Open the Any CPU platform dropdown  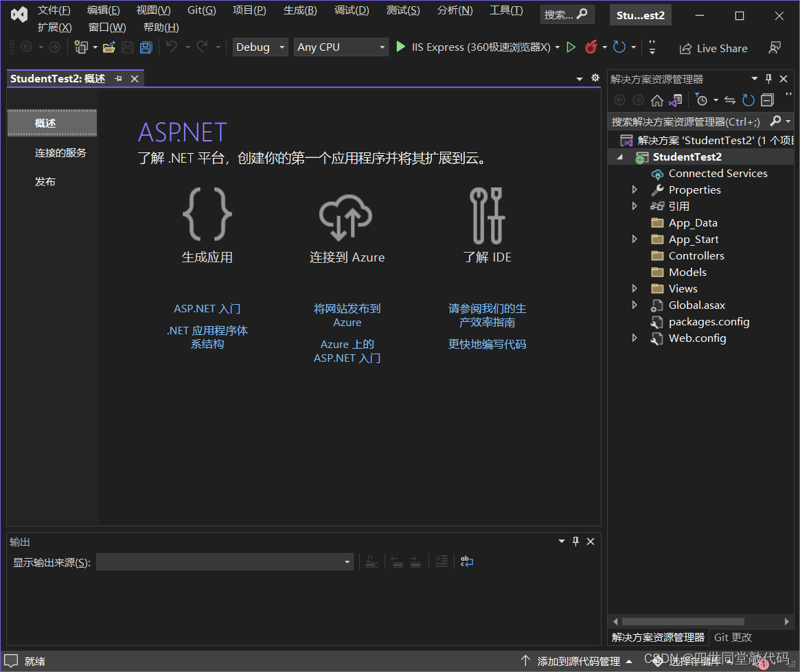click(341, 47)
